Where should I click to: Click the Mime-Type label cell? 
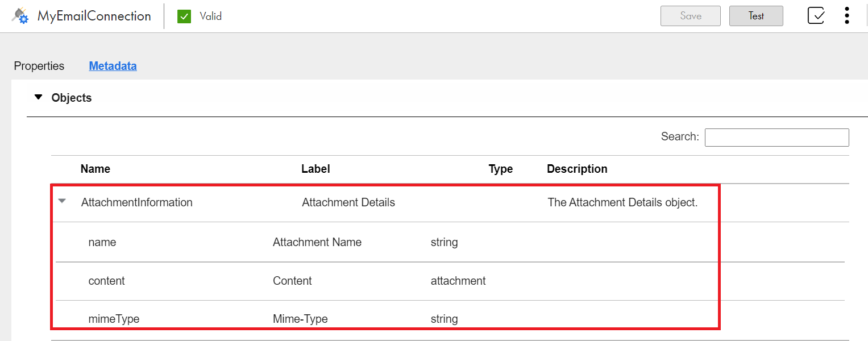(300, 319)
